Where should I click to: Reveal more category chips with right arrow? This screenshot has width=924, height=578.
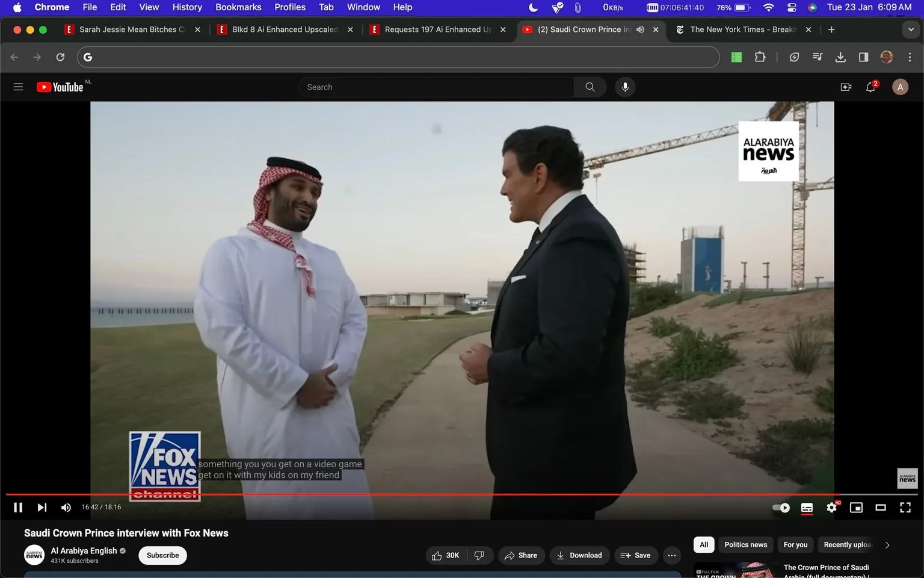click(x=887, y=544)
